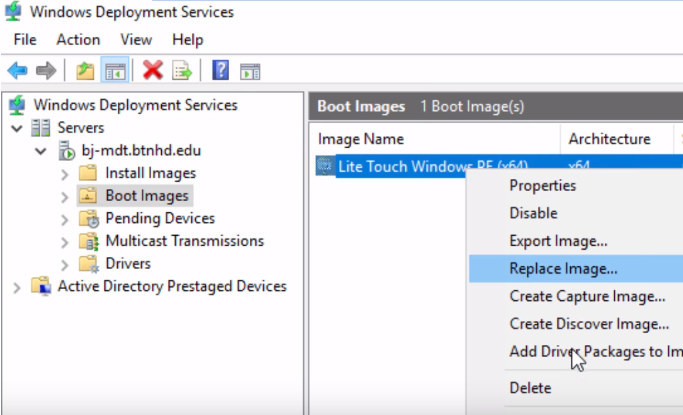This screenshot has width=683, height=415.
Task: Select Replace Image... in context menu
Action: pyautogui.click(x=576, y=268)
